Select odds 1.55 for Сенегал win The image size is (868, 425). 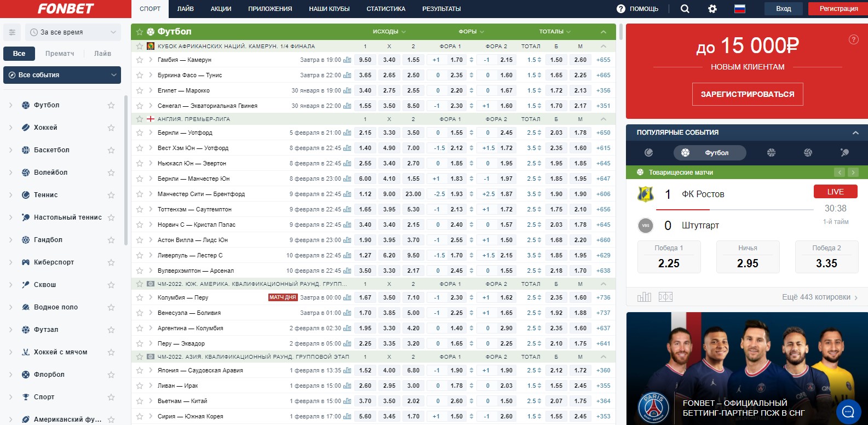(365, 106)
